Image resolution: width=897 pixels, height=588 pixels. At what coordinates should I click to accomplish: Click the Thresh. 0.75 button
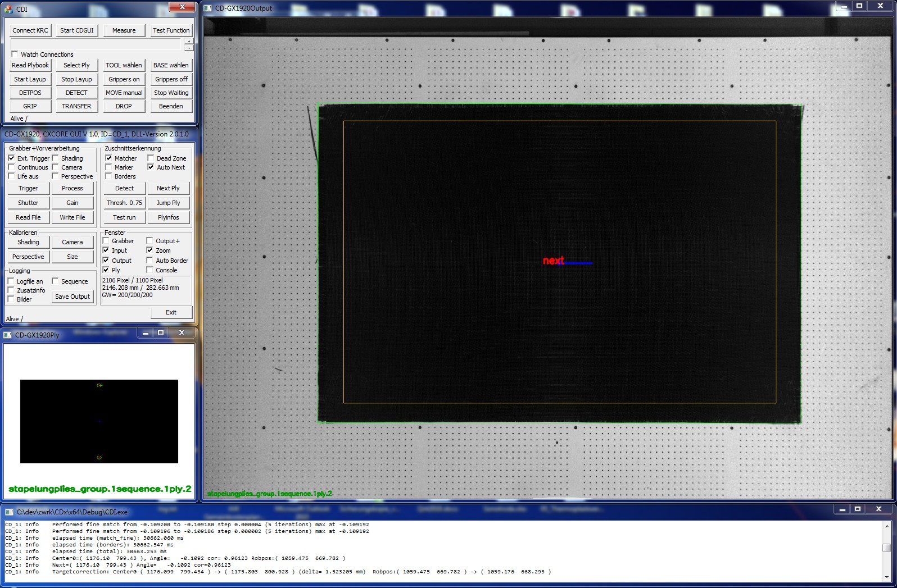click(124, 203)
